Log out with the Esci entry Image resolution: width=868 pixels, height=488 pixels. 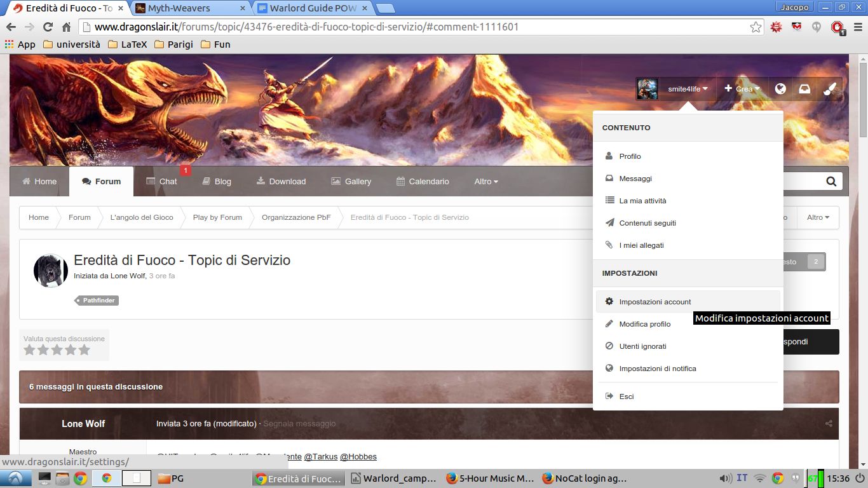(x=688, y=396)
